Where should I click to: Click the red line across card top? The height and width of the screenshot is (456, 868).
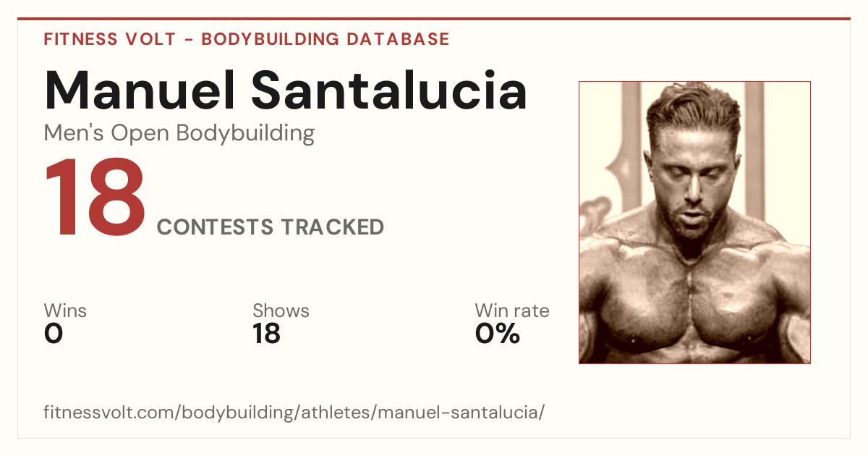(434, 19)
